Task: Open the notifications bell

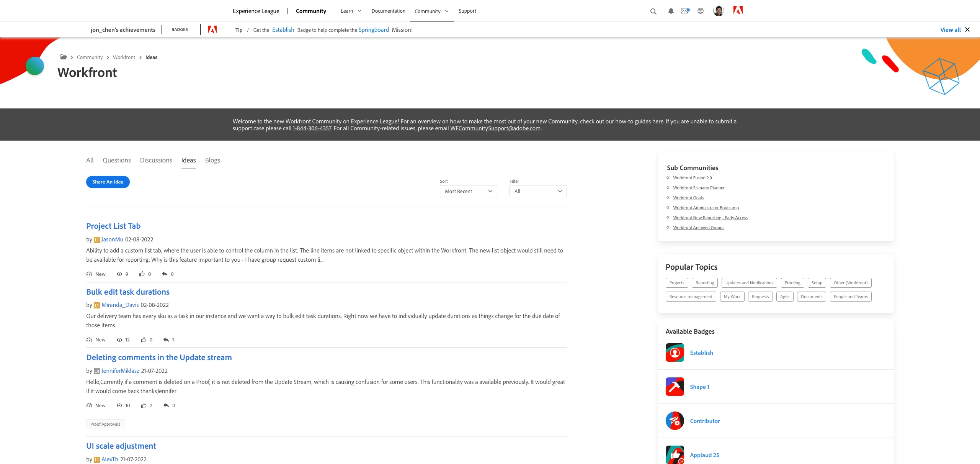Action: point(671,11)
